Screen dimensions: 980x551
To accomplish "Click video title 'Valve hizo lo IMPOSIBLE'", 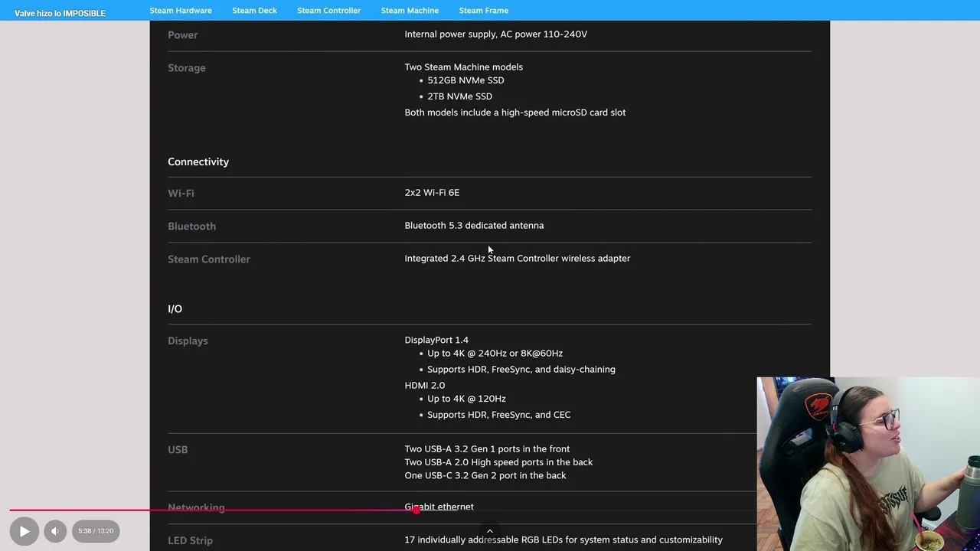I will pyautogui.click(x=60, y=13).
